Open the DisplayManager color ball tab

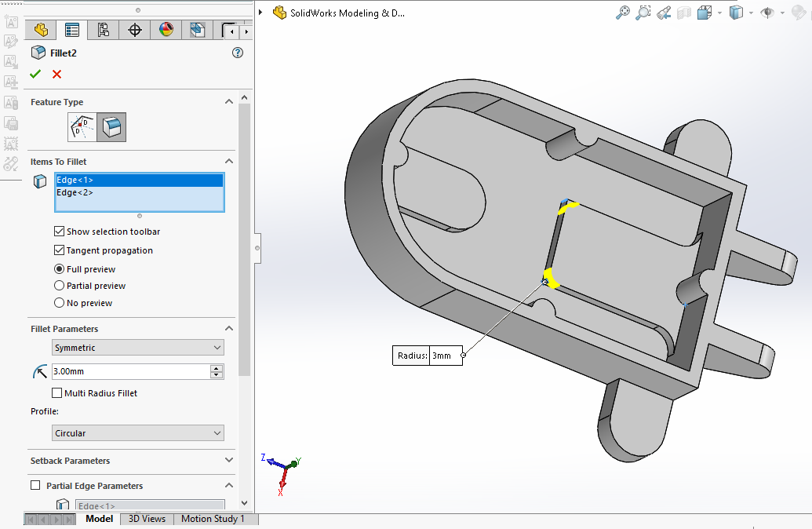point(166,30)
